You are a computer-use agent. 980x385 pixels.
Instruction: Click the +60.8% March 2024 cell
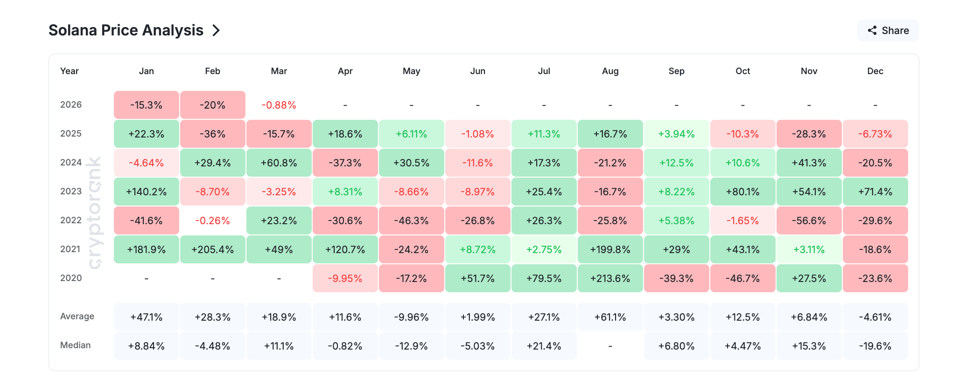tap(279, 163)
